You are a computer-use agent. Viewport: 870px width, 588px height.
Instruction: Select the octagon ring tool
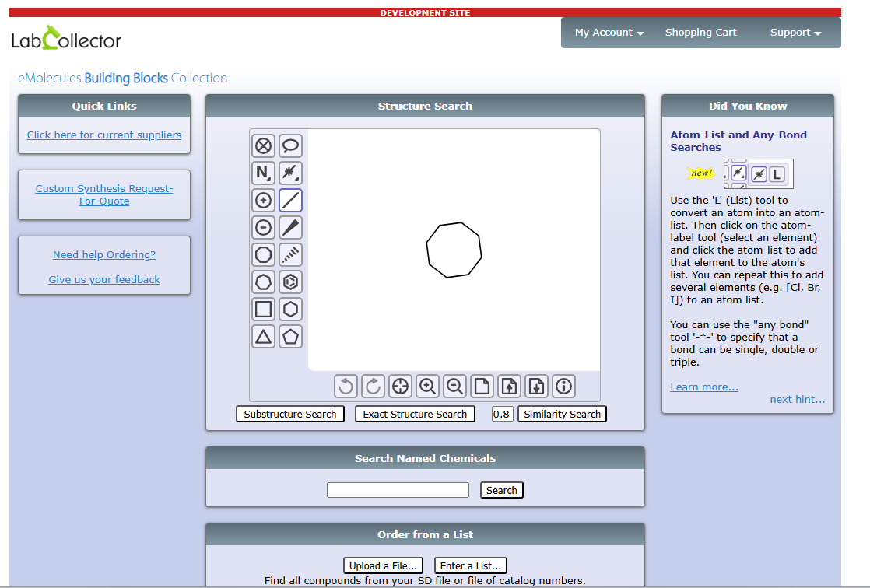(x=264, y=254)
